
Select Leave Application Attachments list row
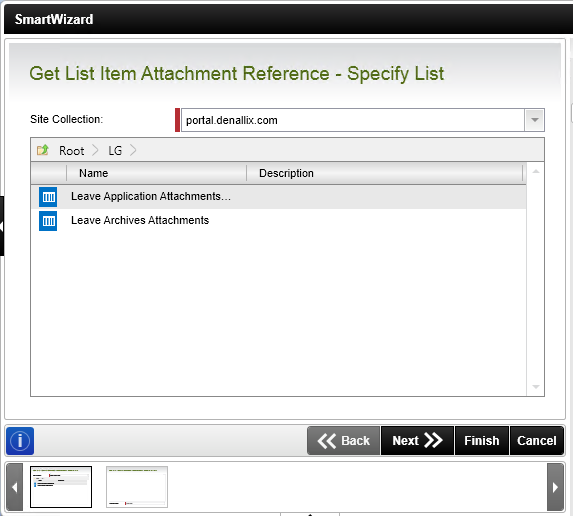pos(279,197)
